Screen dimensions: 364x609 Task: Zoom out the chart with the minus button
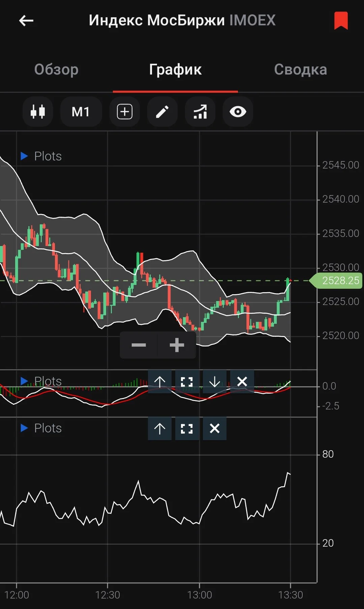139,345
